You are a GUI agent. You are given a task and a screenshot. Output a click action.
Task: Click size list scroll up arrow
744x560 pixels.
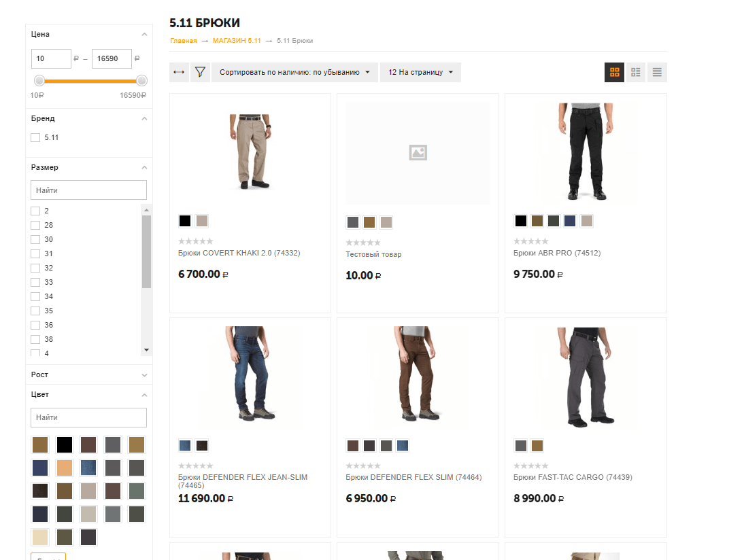point(147,209)
